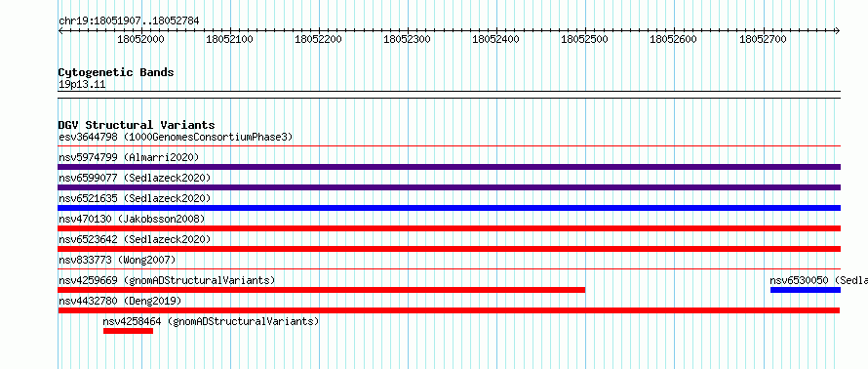Screen dimensions: 868x369
Task: Open nsv6521635 (Sedlazeck2020) label
Action: 135,198
